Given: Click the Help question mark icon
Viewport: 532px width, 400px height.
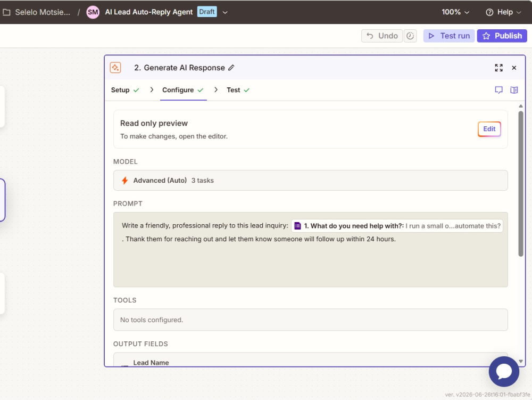Looking at the screenshot, I should [489, 12].
